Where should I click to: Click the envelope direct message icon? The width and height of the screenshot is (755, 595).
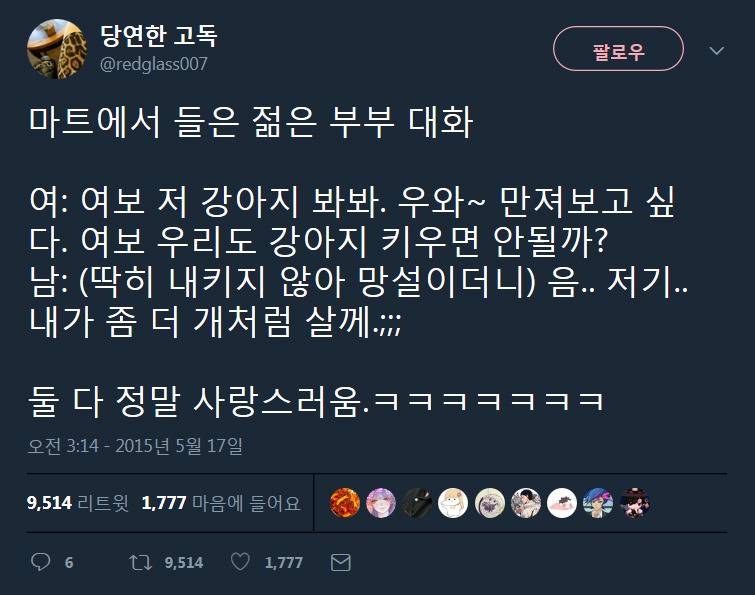(x=340, y=562)
